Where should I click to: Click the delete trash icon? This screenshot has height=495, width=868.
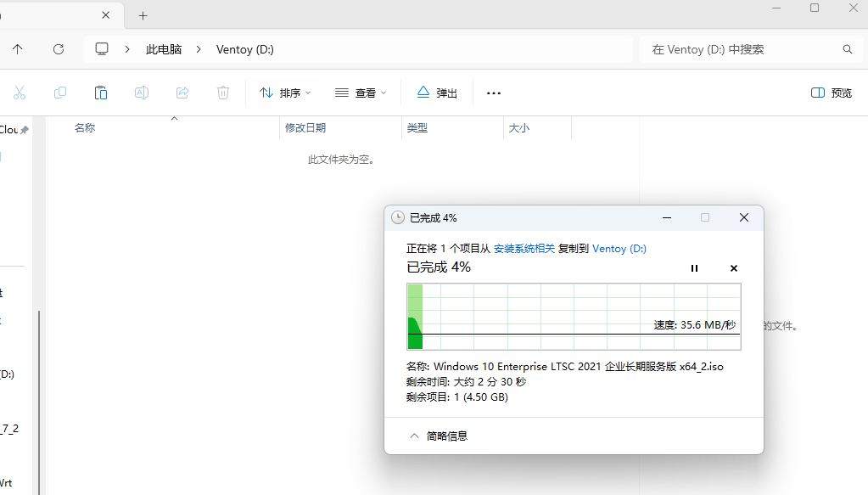(x=223, y=93)
